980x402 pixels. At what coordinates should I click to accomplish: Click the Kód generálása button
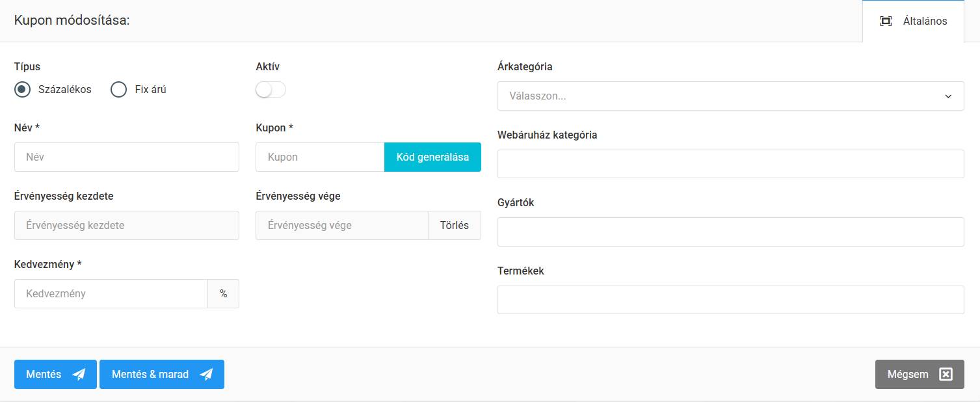pos(432,157)
